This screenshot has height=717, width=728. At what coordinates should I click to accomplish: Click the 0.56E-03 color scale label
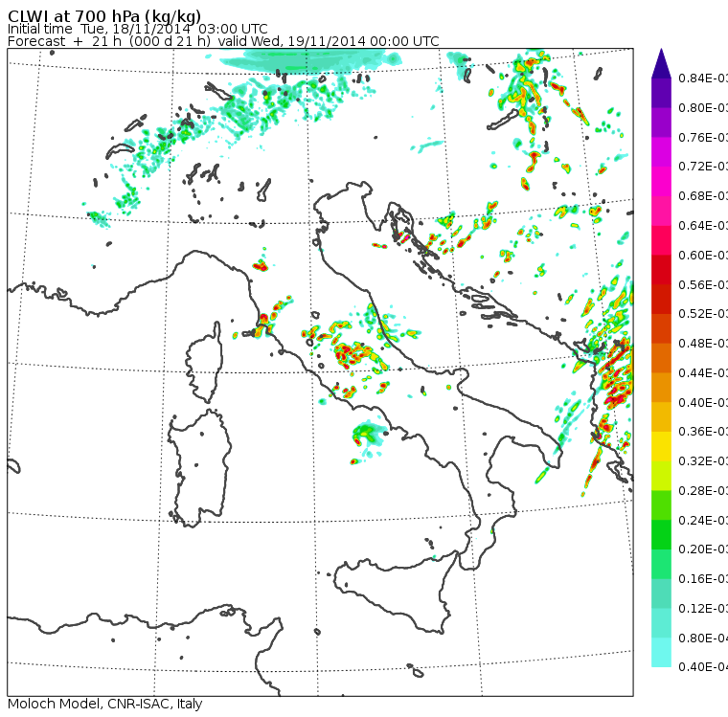click(x=703, y=284)
